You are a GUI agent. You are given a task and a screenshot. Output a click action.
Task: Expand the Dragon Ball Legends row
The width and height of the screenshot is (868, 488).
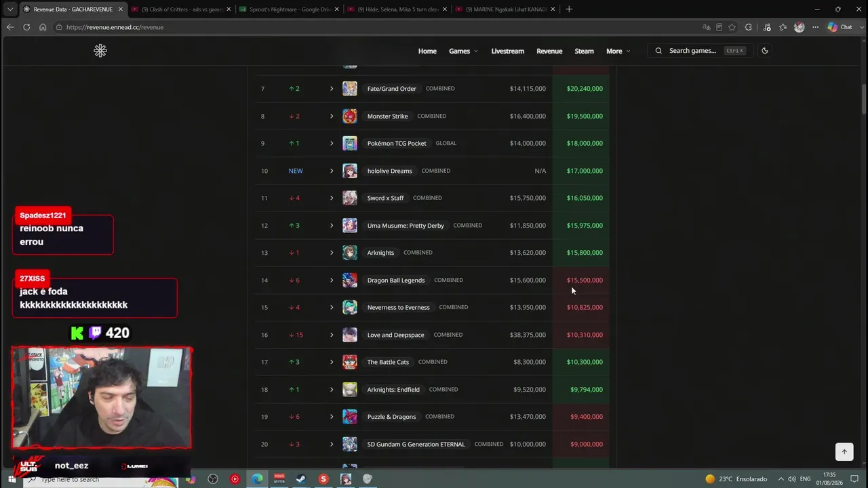pyautogui.click(x=332, y=280)
